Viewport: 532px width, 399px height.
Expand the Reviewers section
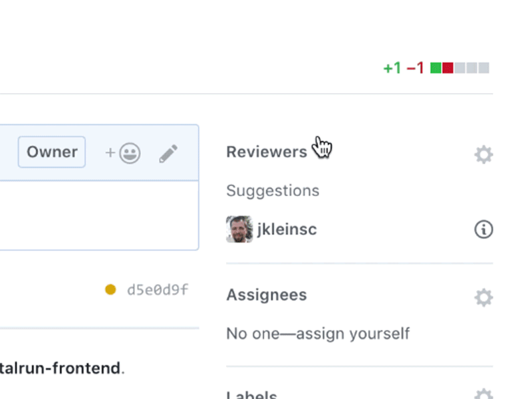tap(267, 151)
